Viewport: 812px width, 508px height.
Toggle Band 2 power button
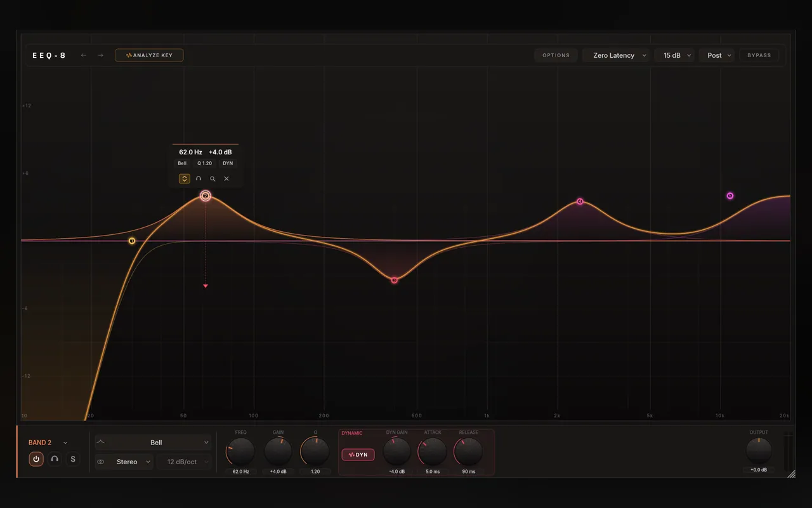pyautogui.click(x=36, y=459)
